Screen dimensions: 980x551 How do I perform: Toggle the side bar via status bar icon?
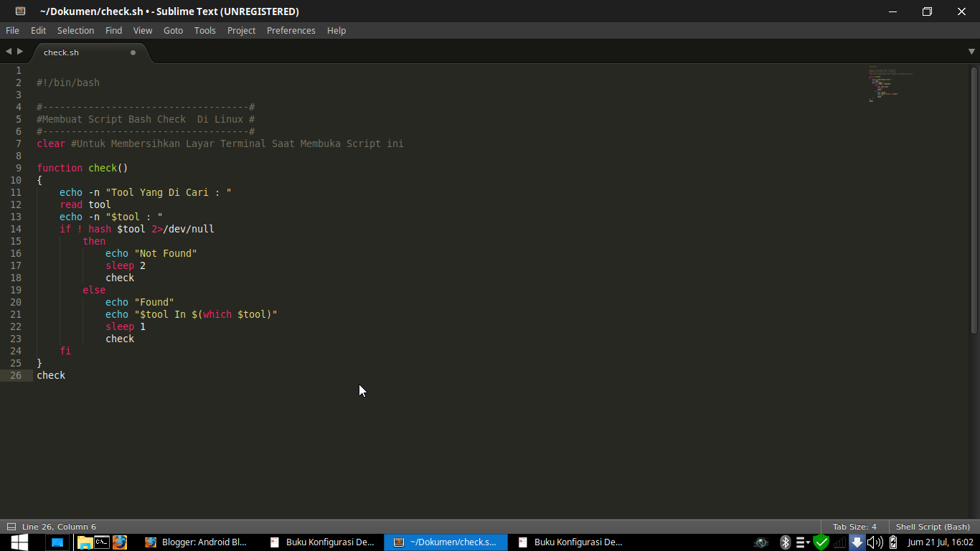[x=11, y=527]
